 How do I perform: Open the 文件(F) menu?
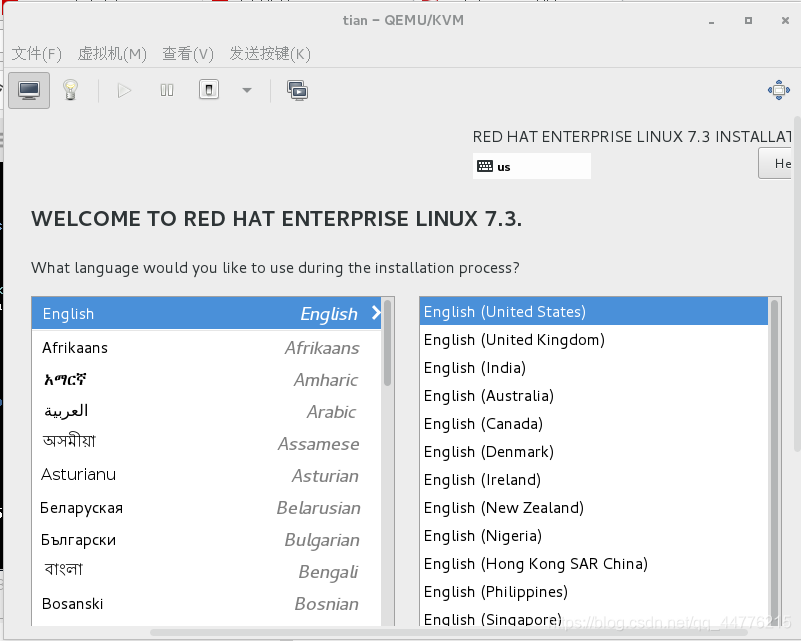click(36, 54)
